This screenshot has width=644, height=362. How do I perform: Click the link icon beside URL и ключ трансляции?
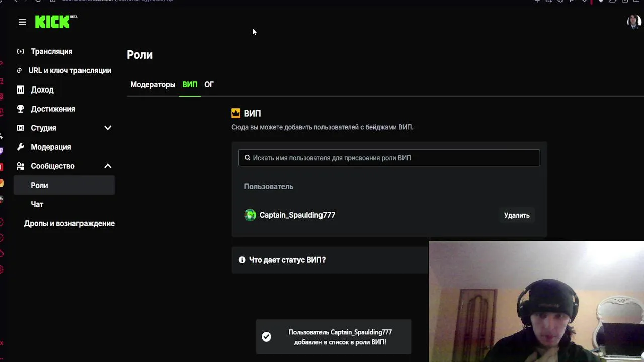(x=19, y=70)
